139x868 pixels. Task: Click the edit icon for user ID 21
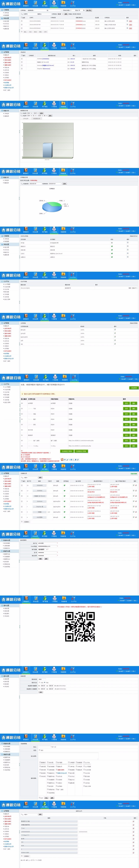click(134, 485)
